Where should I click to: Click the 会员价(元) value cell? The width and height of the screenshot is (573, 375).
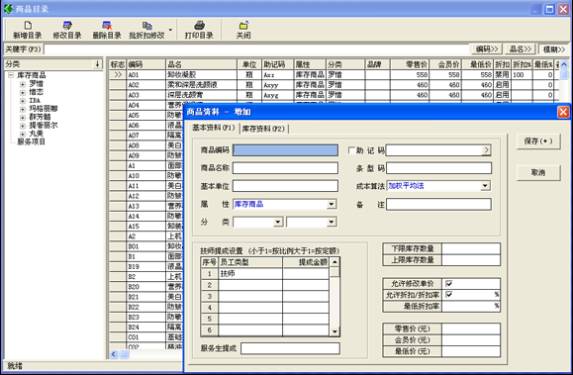tap(471, 340)
